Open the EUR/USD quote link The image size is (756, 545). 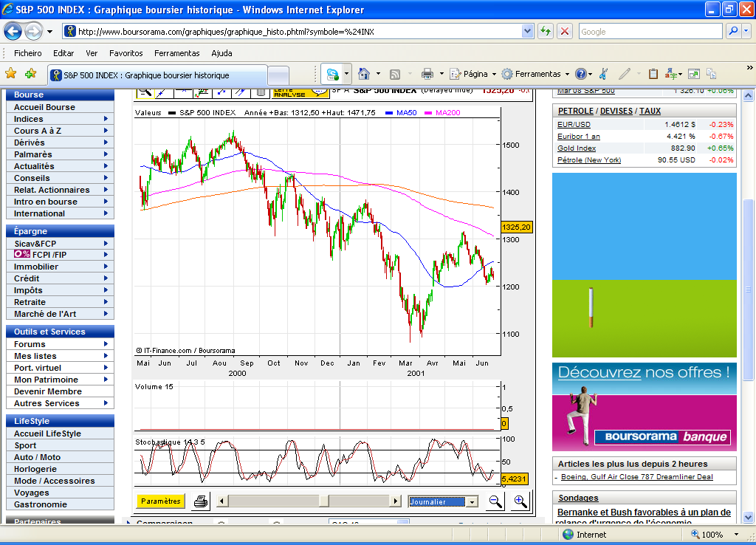574,124
